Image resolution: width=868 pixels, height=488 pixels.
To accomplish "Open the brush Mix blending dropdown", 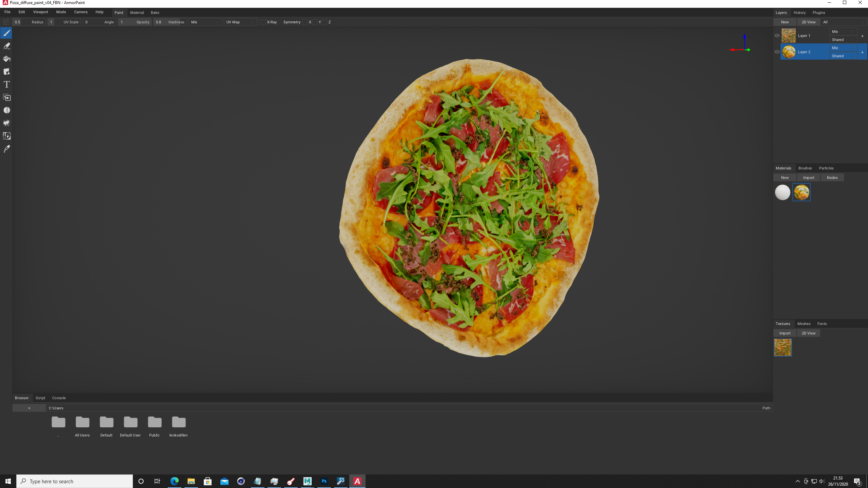I will (205, 22).
